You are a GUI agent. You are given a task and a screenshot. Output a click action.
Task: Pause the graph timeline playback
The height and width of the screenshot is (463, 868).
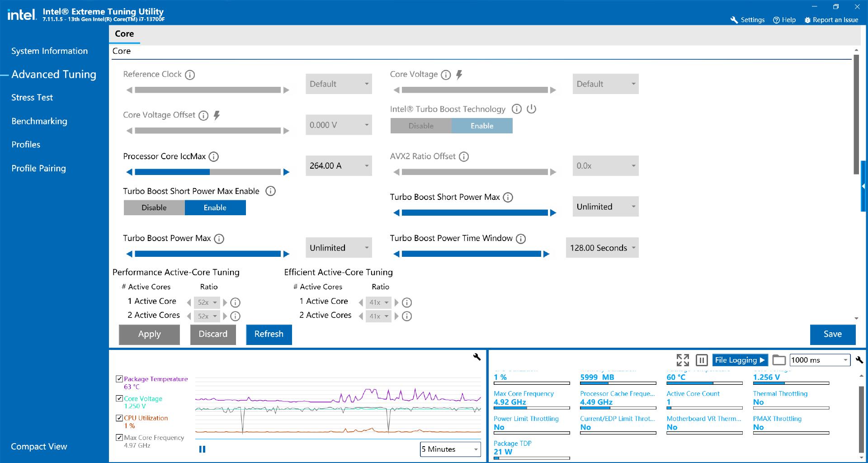pyautogui.click(x=202, y=449)
